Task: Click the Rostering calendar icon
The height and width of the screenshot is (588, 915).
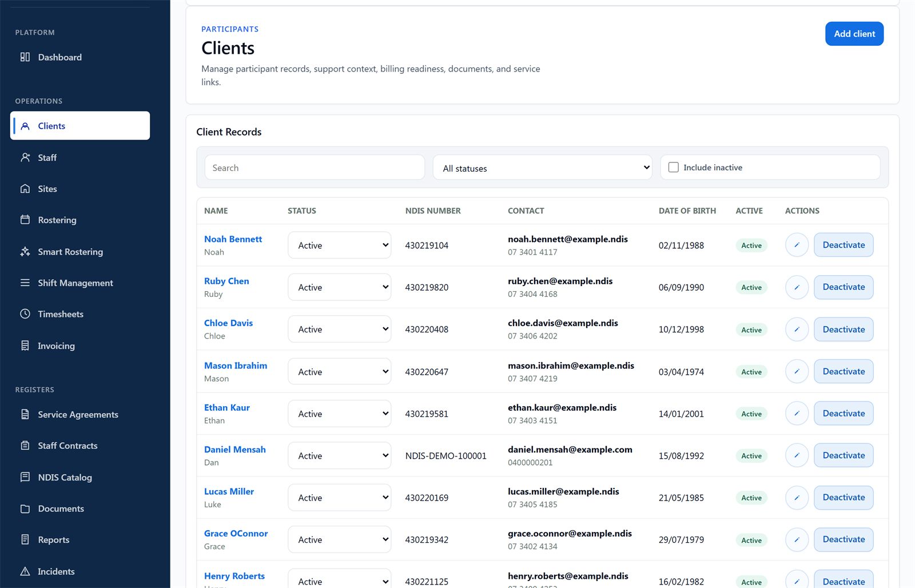Action: pyautogui.click(x=25, y=220)
